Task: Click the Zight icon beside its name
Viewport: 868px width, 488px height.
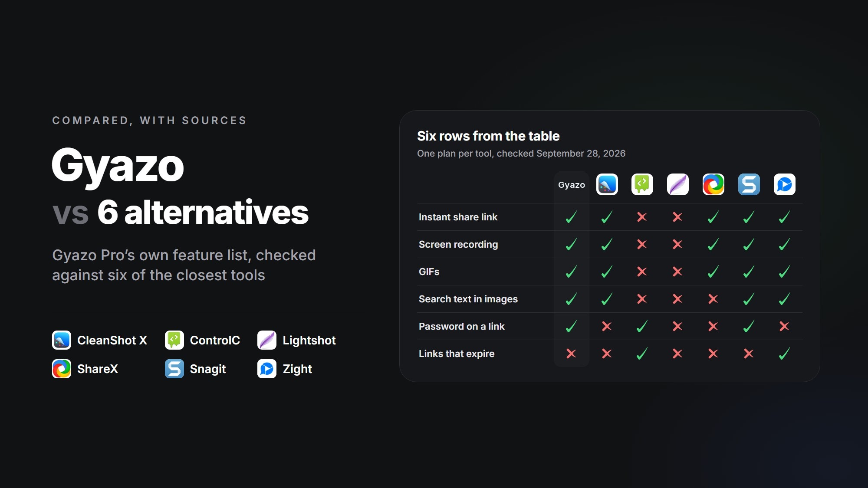Action: pos(267,369)
